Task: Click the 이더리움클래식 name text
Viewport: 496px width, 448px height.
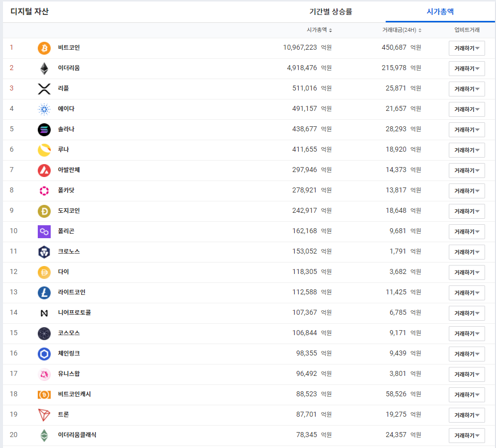Action: (x=77, y=435)
